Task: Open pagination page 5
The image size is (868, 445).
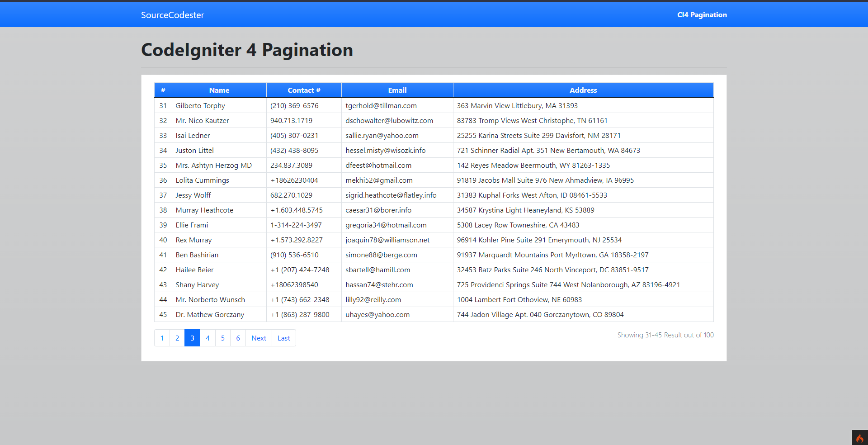Action: (x=222, y=338)
